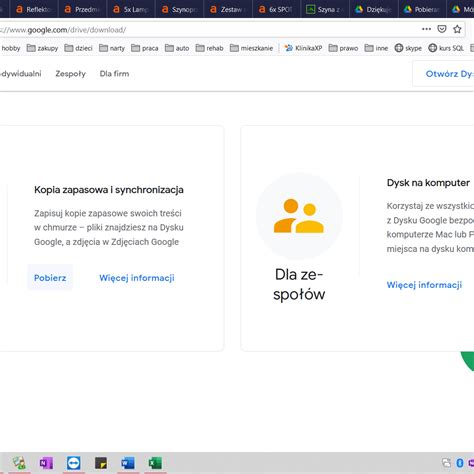
Task: Open the Indywidualni navigation item
Action: coord(21,74)
